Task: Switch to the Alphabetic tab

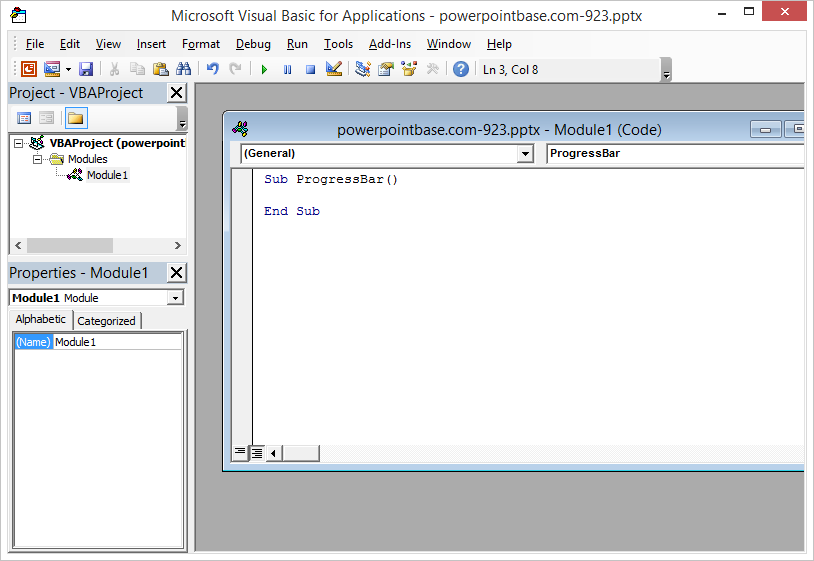Action: pos(40,319)
